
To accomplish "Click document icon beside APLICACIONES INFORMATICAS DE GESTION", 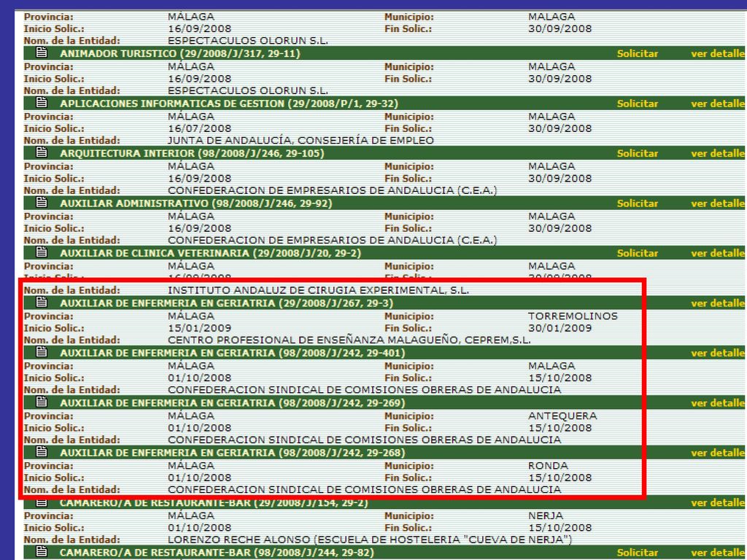I will tap(42, 102).
